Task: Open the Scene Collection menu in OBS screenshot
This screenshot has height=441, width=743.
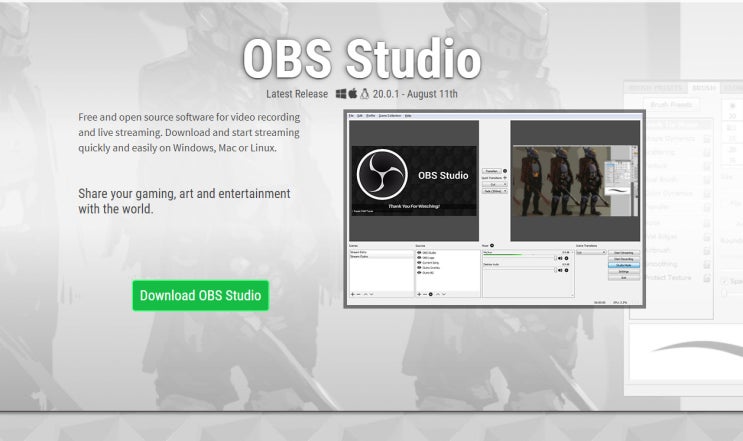Action: point(390,116)
